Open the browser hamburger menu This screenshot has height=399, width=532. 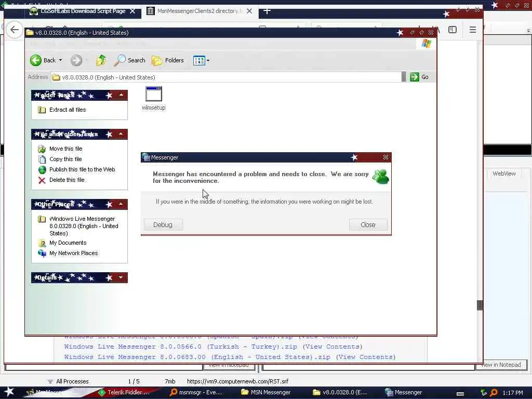coord(473,30)
